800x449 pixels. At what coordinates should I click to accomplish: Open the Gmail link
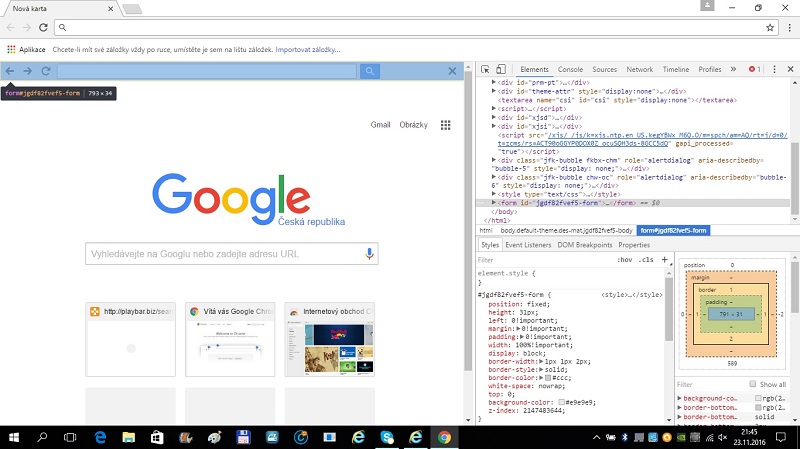tap(380, 125)
